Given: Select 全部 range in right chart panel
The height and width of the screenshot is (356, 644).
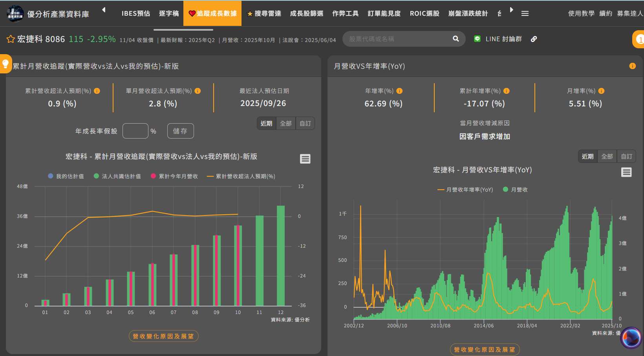Looking at the screenshot, I should 607,156.
